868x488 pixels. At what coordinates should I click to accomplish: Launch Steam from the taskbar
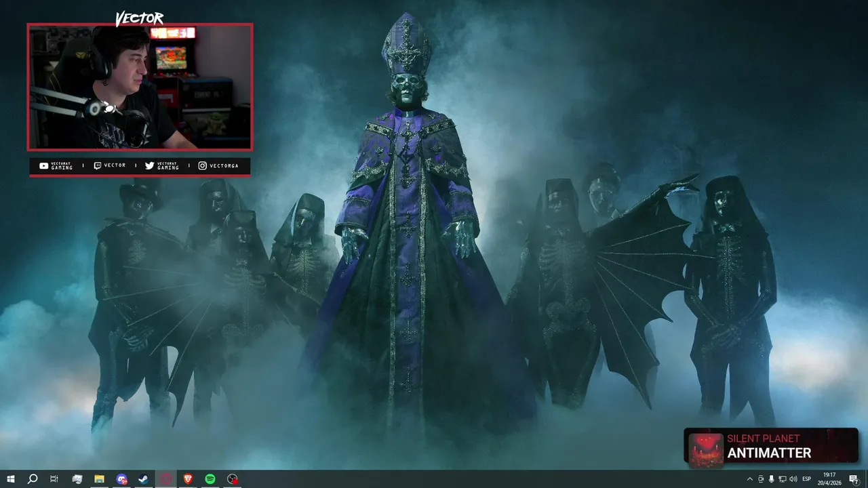point(144,479)
